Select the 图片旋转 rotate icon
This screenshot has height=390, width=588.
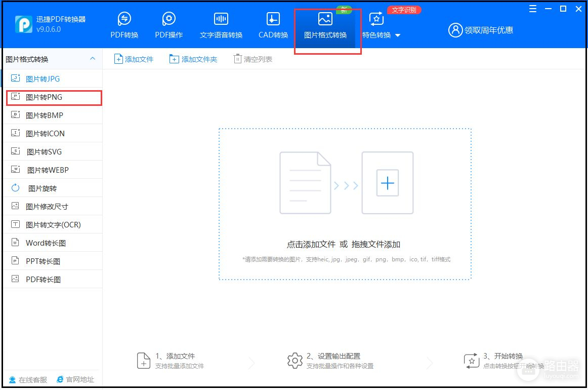coord(16,188)
